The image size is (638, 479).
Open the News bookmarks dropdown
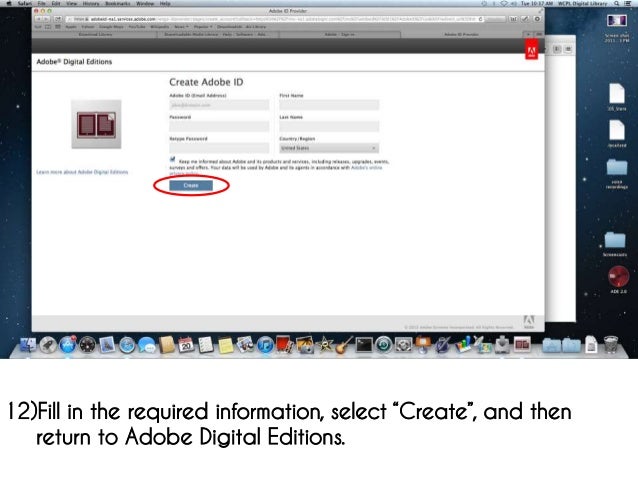click(x=181, y=27)
